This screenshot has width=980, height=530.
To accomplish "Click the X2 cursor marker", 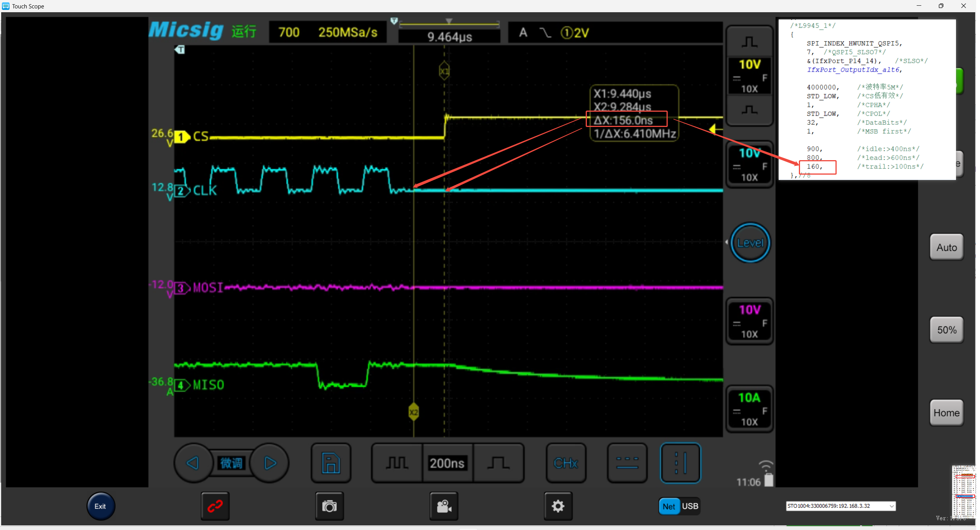I will coord(414,412).
